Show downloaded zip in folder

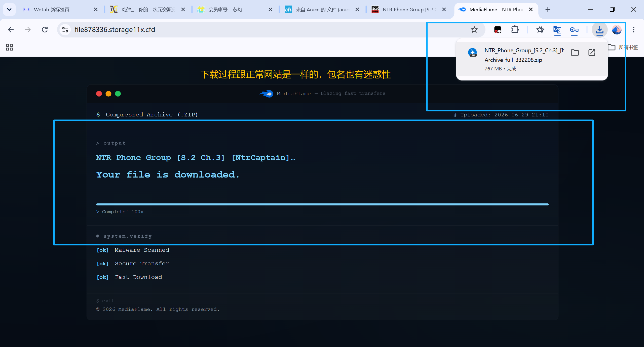tap(575, 52)
